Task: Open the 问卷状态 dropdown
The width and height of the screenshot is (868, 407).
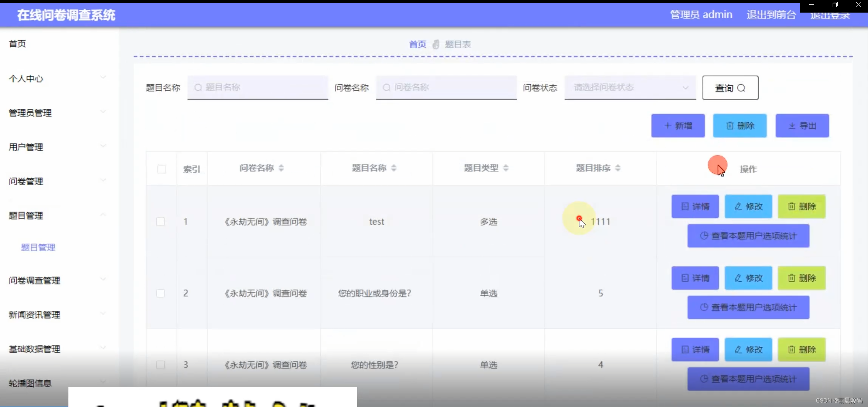Action: click(x=630, y=88)
